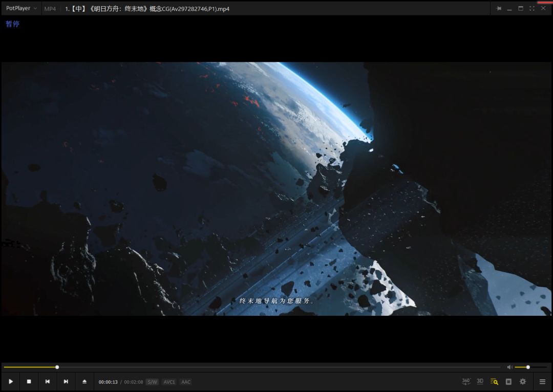Image resolution: width=553 pixels, height=392 pixels.
Task: Open the PotPlayer main menu dropdown
Action: tap(21, 9)
